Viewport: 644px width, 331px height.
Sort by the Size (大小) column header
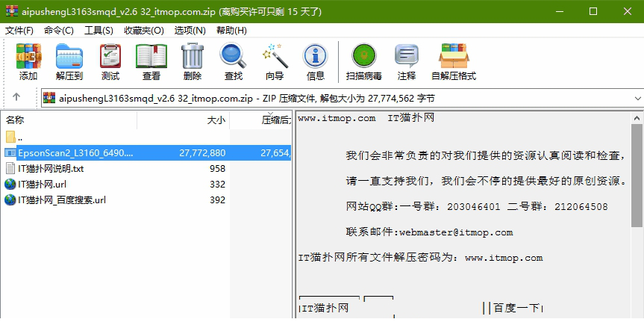pos(183,120)
